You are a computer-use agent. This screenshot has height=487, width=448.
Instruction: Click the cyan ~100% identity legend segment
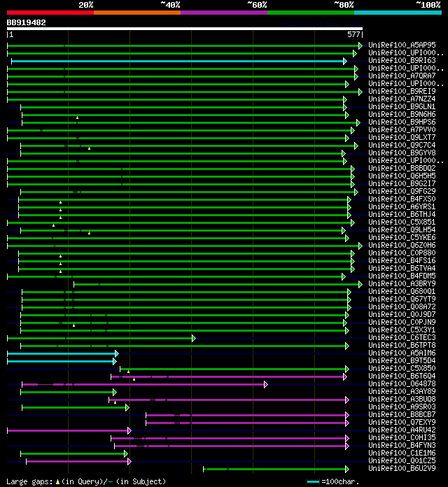398,13
